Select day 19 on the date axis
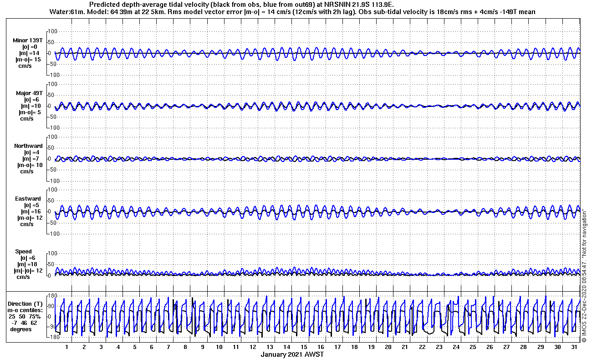The height and width of the screenshot is (364, 592). pos(371,347)
